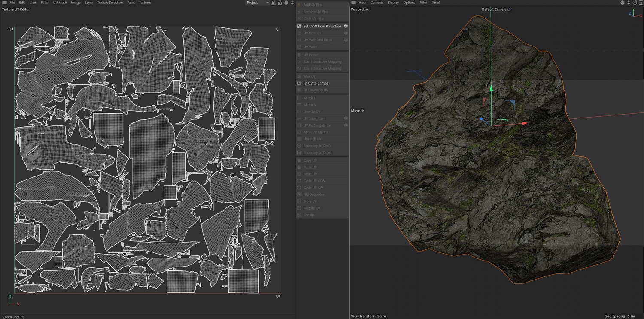Viewport: 644px width, 319px height.
Task: Click the Fit UV to Canvas button
Action: click(x=322, y=83)
